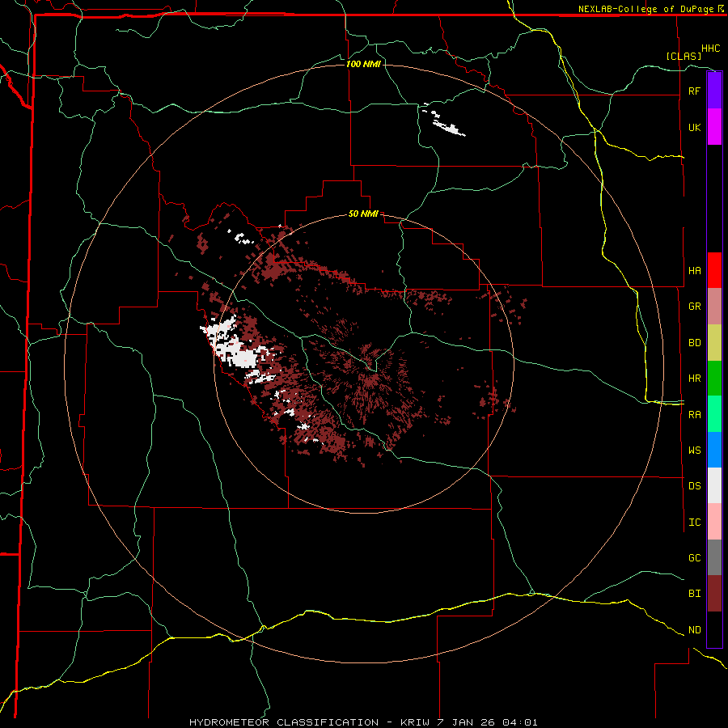
Task: Click the ND legend label
Action: tap(694, 630)
